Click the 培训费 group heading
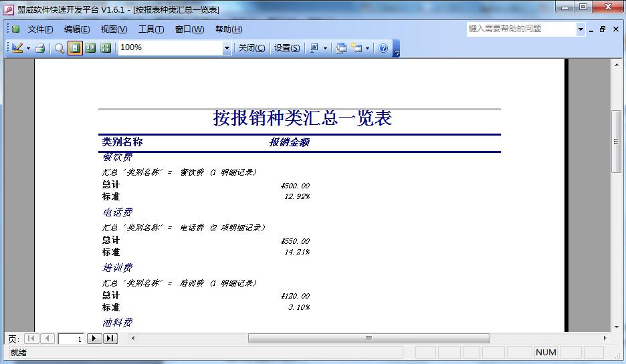The image size is (626, 364). (x=118, y=268)
